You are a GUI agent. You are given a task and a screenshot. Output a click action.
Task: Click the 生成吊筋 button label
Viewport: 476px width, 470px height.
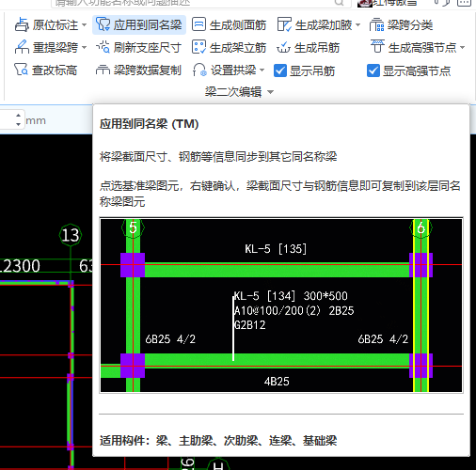click(x=317, y=48)
